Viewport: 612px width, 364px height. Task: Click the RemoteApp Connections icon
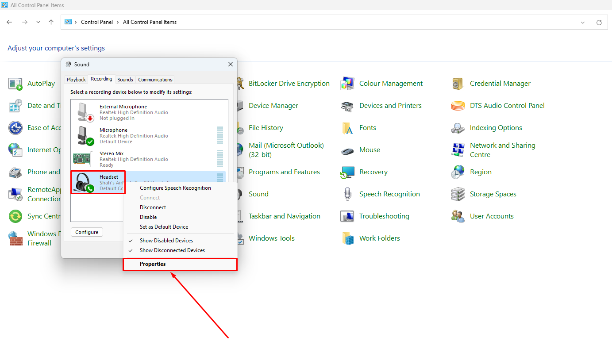pos(15,194)
